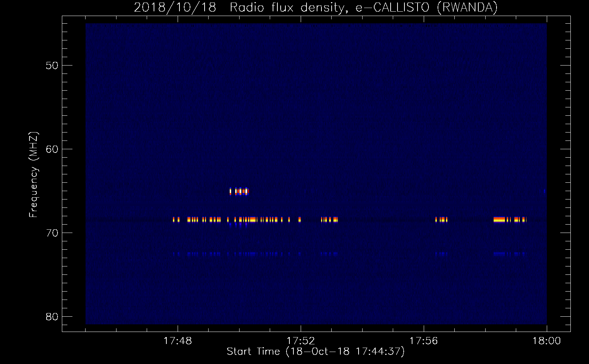Click the date '2018/10/18' in the title

(175, 8)
